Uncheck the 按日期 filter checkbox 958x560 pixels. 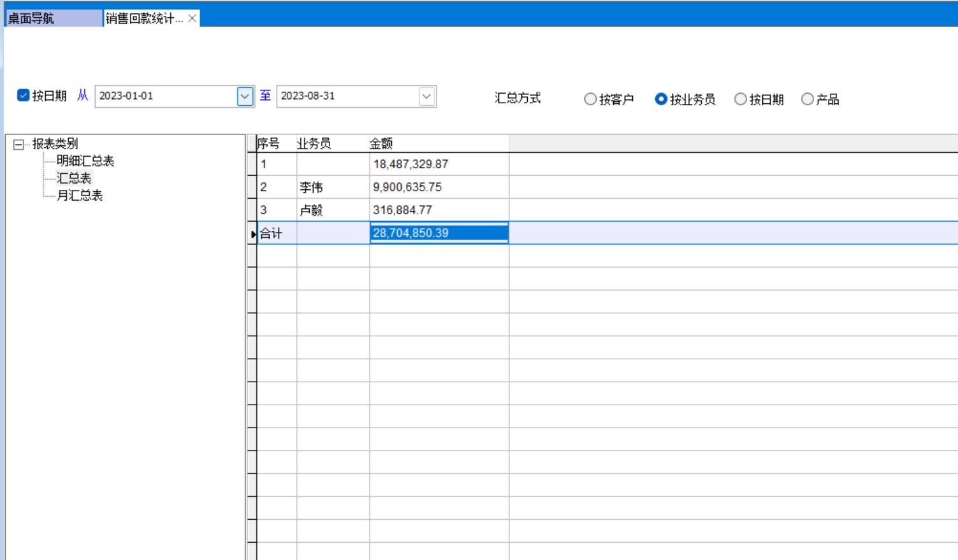(24, 96)
